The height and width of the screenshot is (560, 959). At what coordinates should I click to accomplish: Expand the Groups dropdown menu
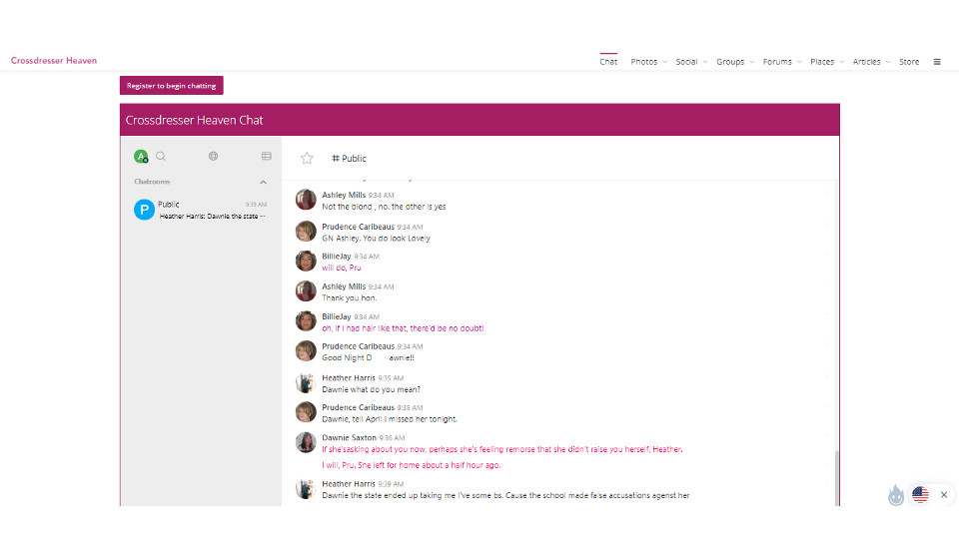coord(735,62)
